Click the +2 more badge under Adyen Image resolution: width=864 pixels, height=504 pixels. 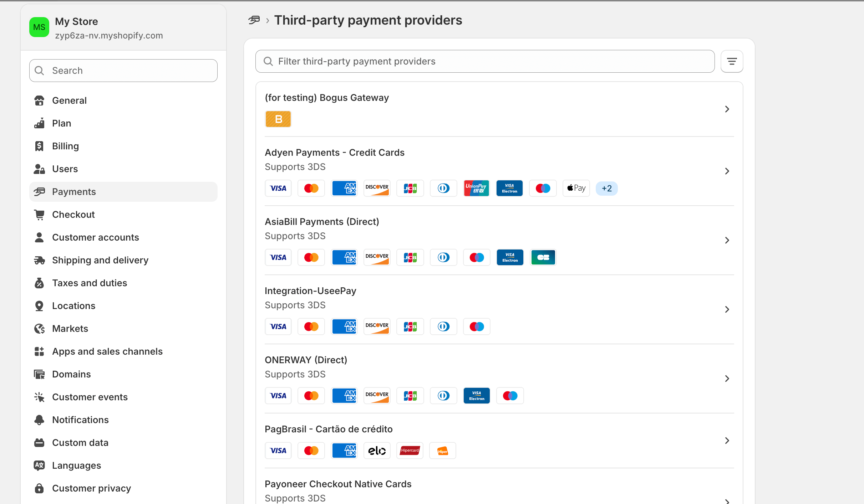tap(607, 188)
